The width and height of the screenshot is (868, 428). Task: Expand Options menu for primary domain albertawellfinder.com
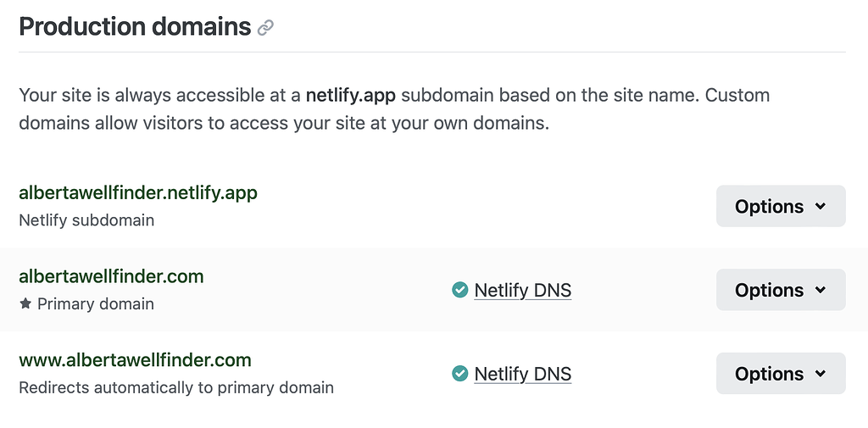pos(781,290)
